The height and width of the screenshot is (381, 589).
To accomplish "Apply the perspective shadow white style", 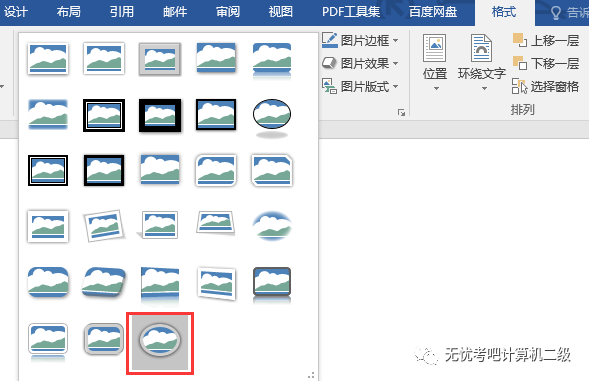I will [x=158, y=225].
